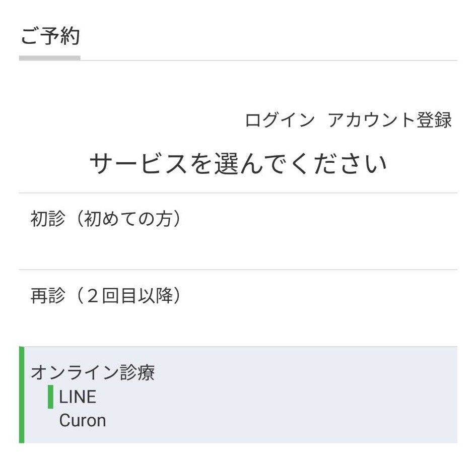
Task: Select the 初診（初めての方） service
Action: click(x=238, y=231)
